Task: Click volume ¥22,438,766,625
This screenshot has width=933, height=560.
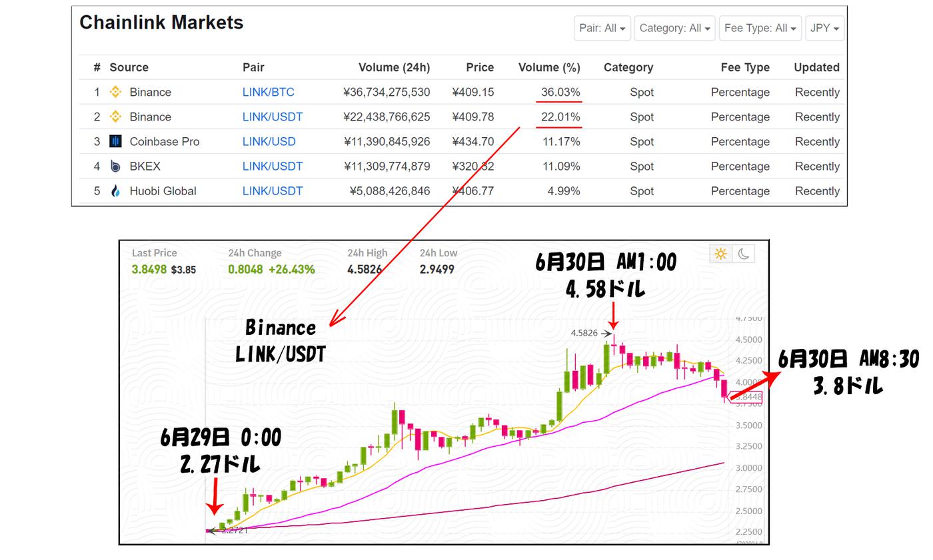Action: [387, 117]
